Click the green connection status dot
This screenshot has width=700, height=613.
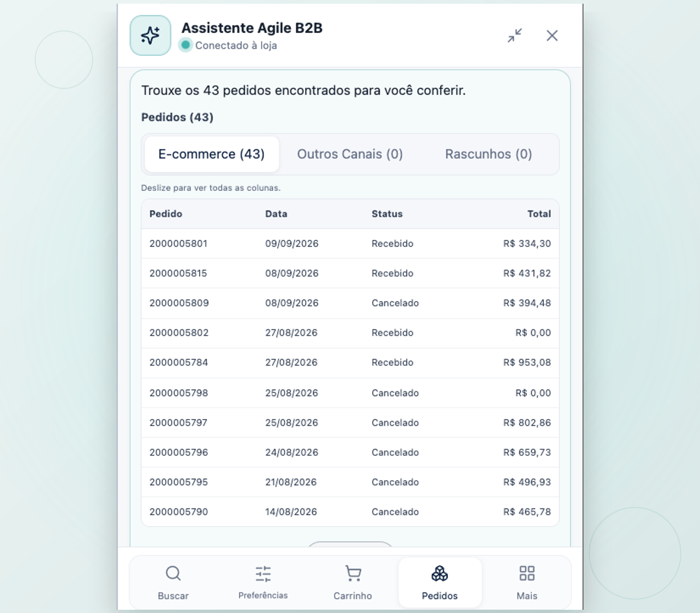coord(185,45)
